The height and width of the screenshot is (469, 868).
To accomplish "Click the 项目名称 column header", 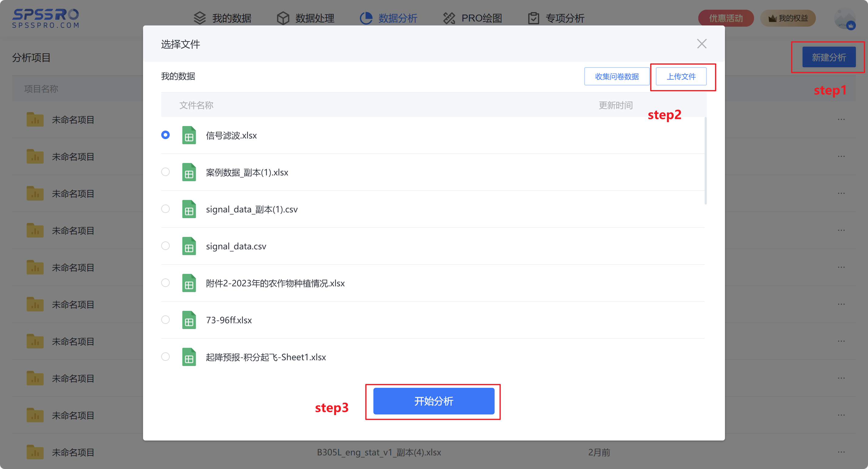I will pyautogui.click(x=41, y=89).
